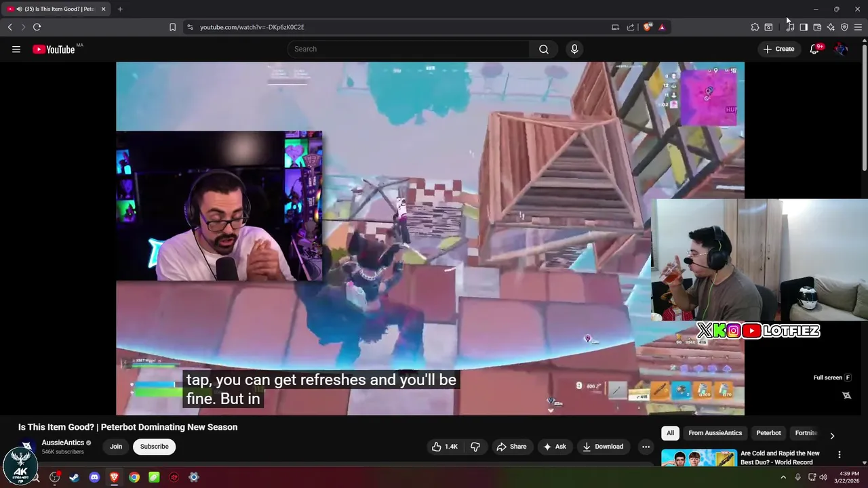
Task: Click '546K subscribers' text
Action: [x=62, y=452]
